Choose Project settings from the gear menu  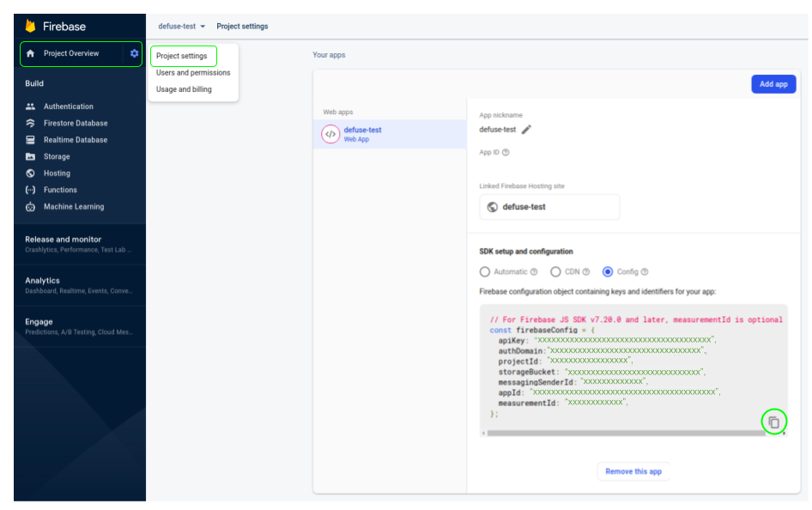pos(182,56)
